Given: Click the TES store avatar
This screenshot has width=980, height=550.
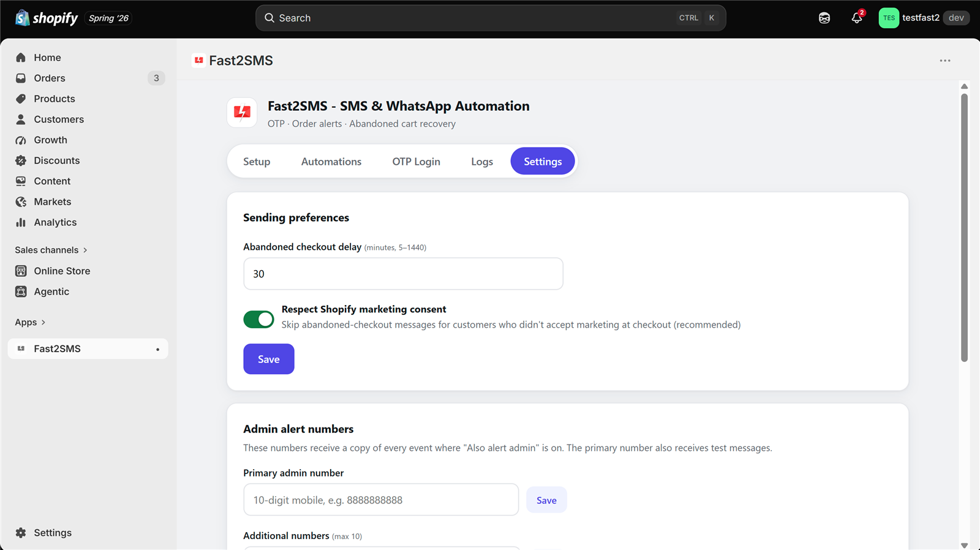Looking at the screenshot, I should (889, 18).
